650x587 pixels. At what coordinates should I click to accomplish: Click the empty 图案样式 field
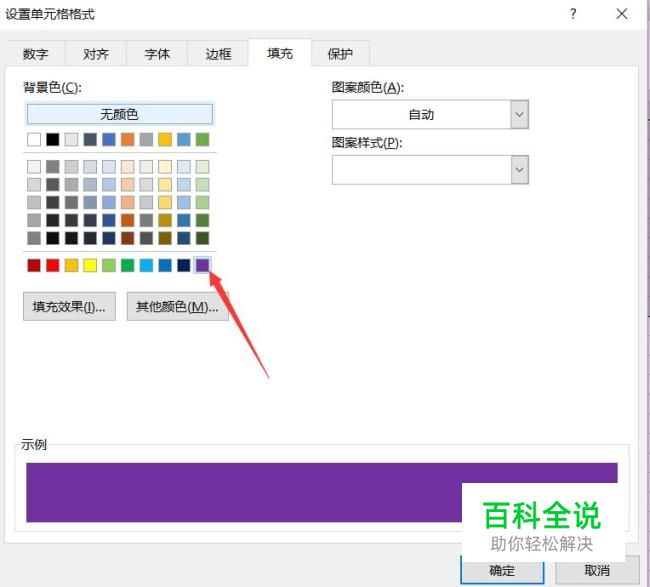(421, 170)
